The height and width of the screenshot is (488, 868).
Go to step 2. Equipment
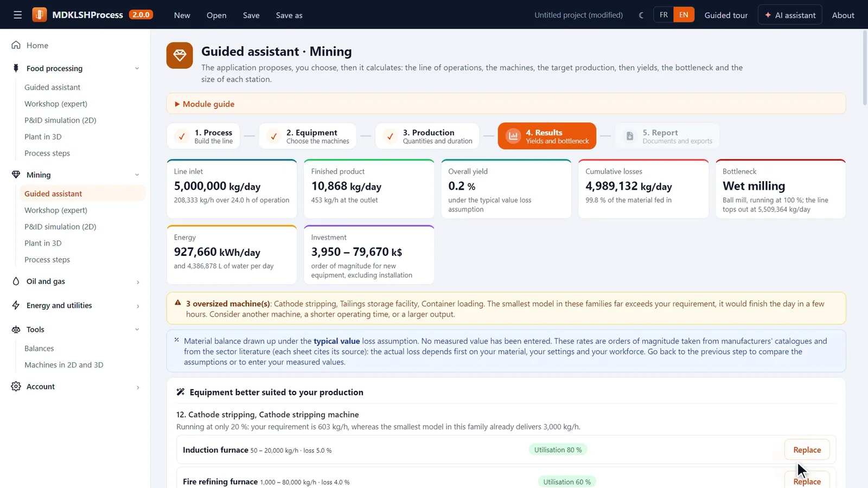click(x=308, y=136)
